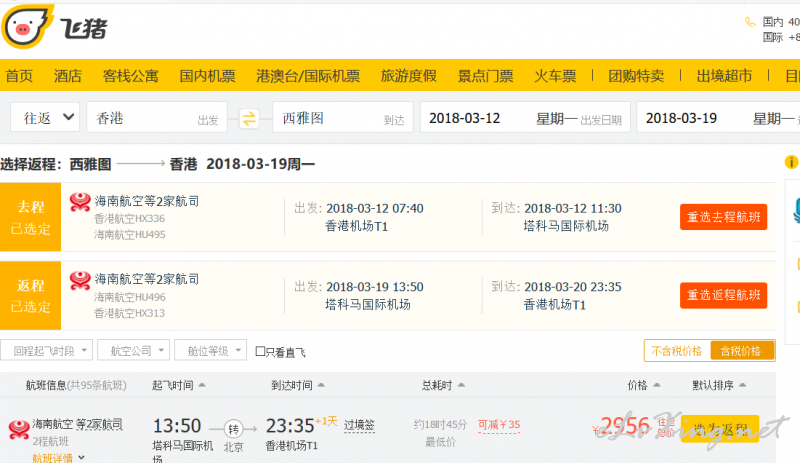
Task: Click the ¥2956 price
Action: tap(621, 426)
